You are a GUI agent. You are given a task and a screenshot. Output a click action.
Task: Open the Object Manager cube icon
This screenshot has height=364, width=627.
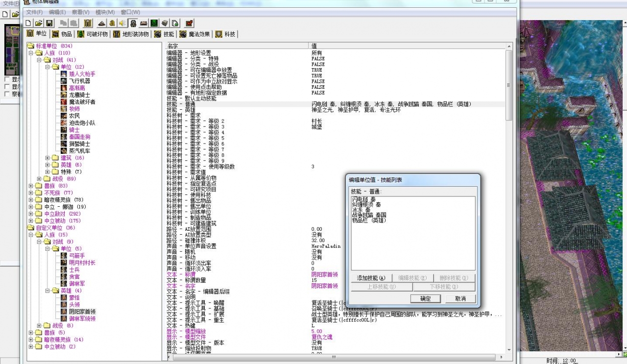[165, 23]
